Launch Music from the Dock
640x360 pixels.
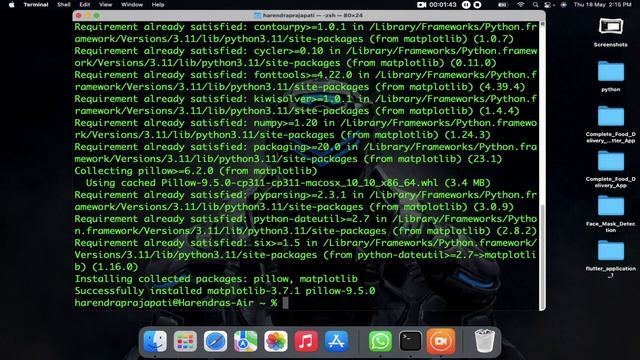coord(306,341)
